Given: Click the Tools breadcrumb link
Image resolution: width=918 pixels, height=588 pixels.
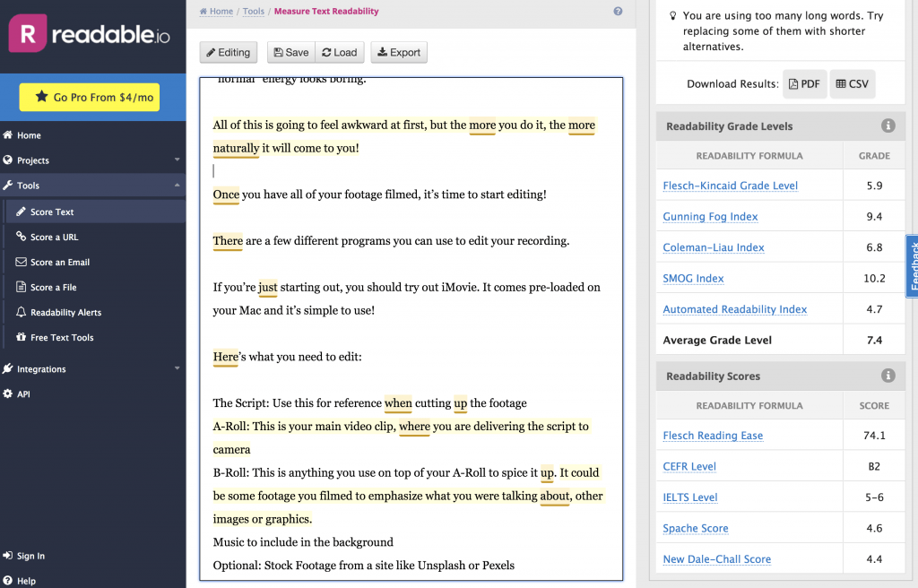Looking at the screenshot, I should [254, 11].
